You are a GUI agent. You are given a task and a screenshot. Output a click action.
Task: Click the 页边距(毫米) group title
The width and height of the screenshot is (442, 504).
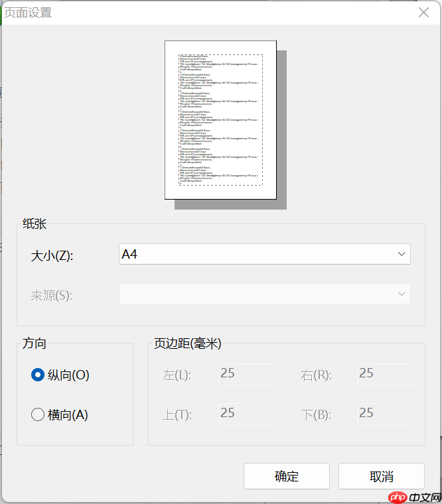188,344
